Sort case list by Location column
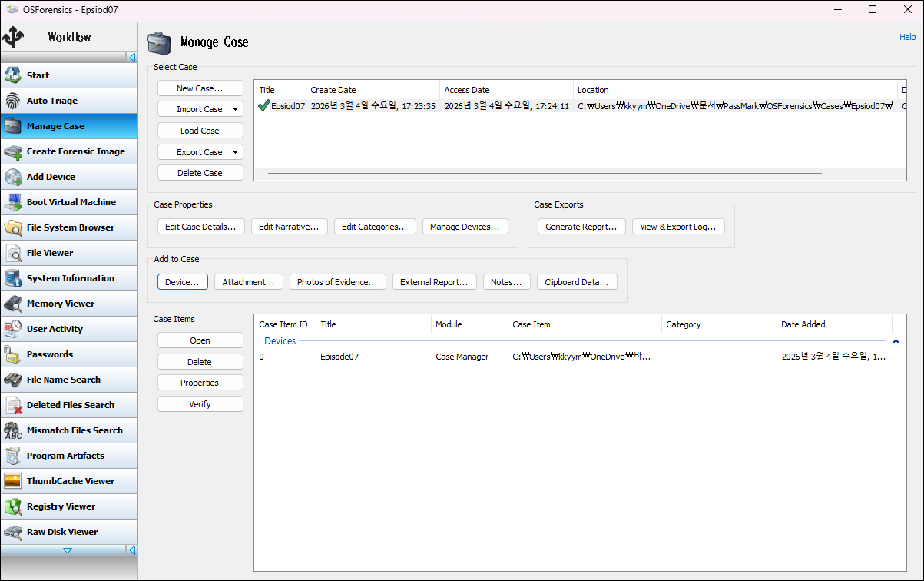Viewport: 924px width, 581px height. click(x=735, y=90)
